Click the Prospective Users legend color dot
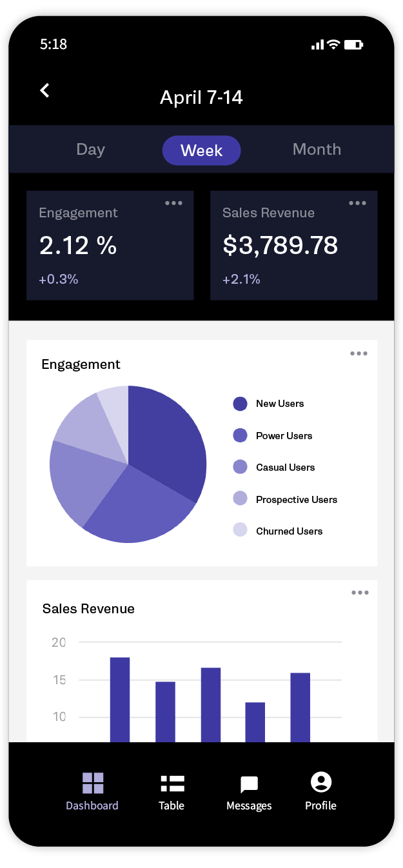 (x=240, y=498)
